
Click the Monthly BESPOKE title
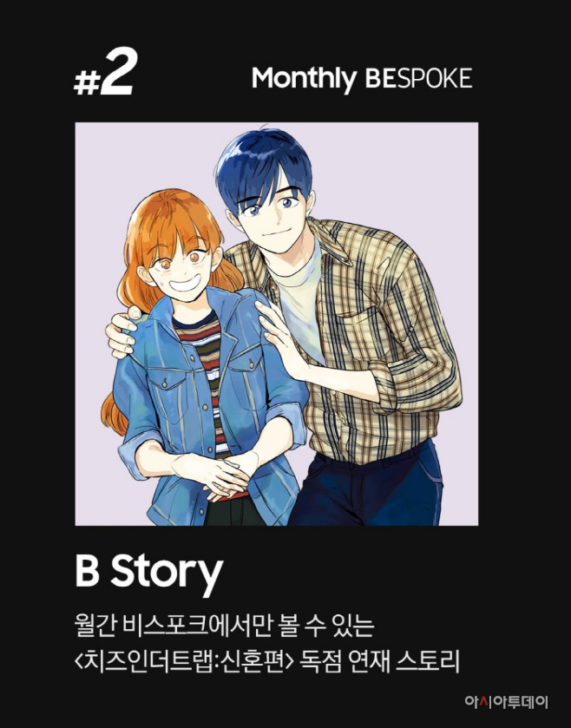362,79
